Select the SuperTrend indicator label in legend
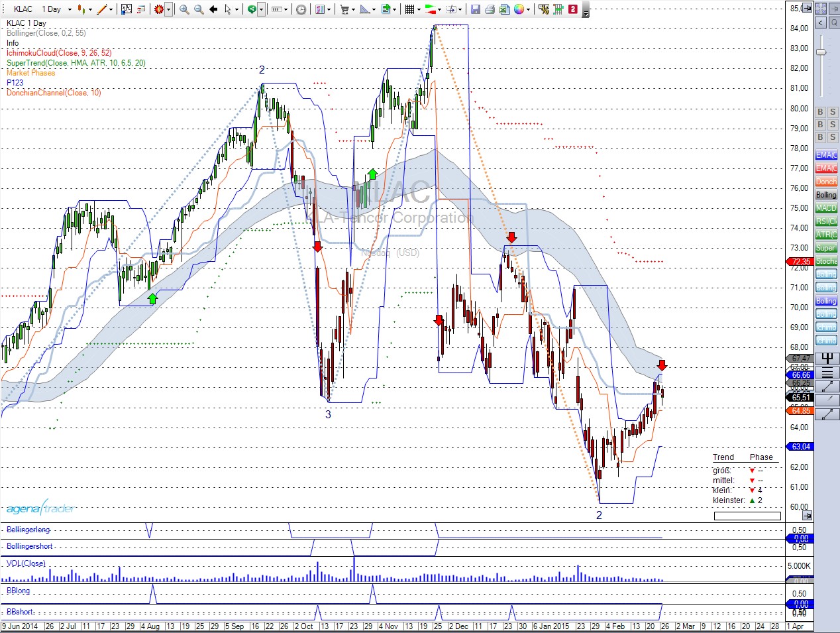840x633 pixels. coord(76,63)
